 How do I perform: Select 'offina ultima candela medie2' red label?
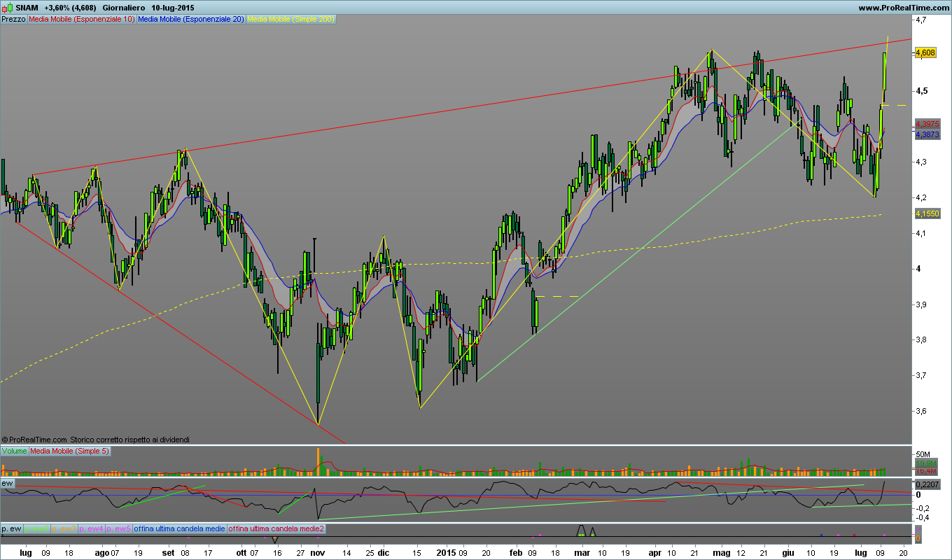tap(276, 528)
